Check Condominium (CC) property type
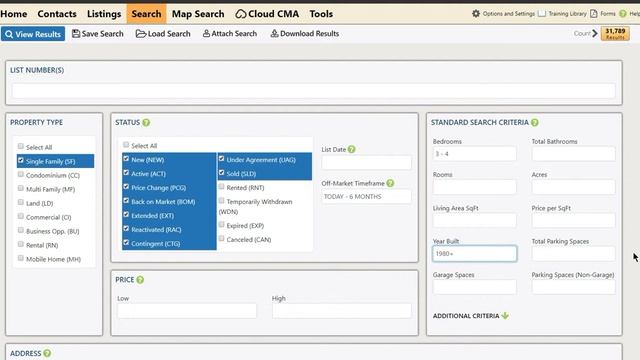Viewport: 640px width, 360px height. (21, 174)
